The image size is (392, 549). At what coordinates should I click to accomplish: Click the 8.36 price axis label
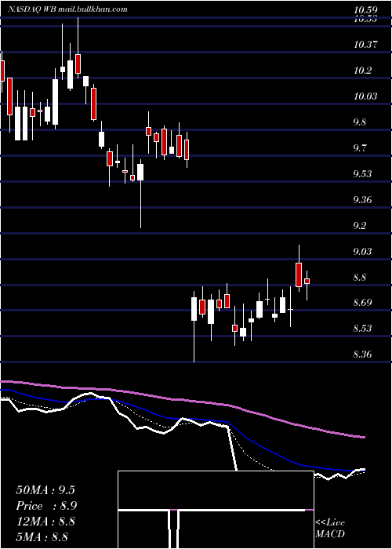(x=362, y=354)
